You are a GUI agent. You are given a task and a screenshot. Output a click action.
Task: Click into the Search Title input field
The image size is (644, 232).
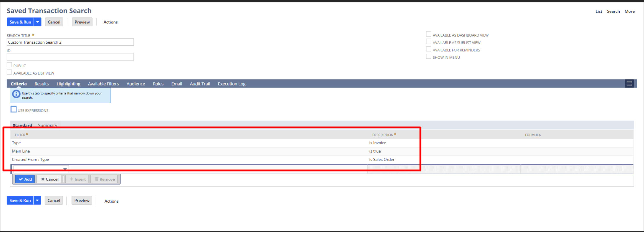70,42
